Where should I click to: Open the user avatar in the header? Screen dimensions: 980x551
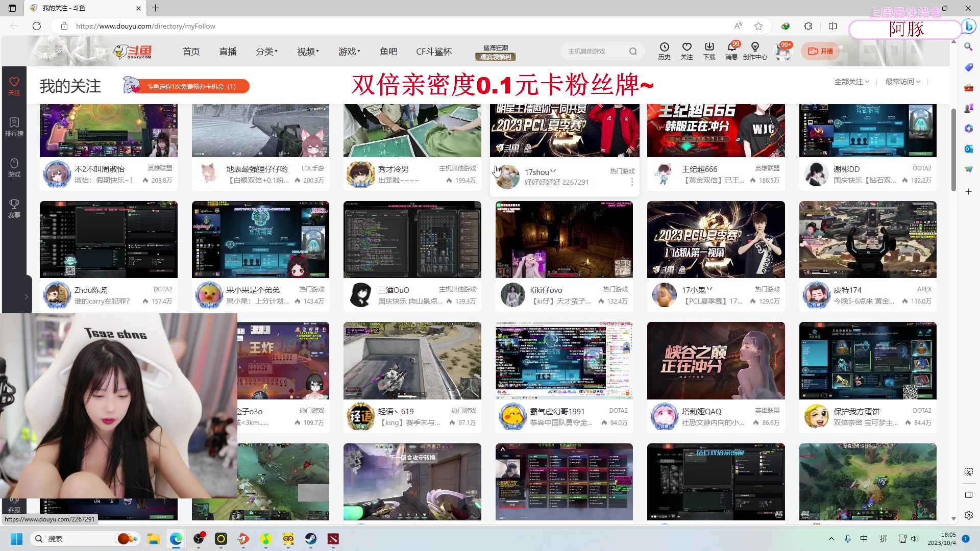pos(782,52)
